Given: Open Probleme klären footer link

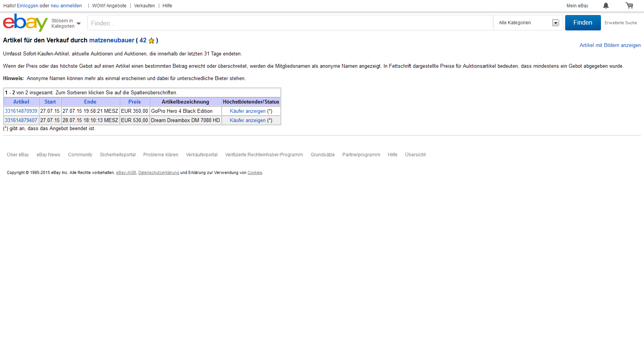Looking at the screenshot, I should (x=161, y=155).
